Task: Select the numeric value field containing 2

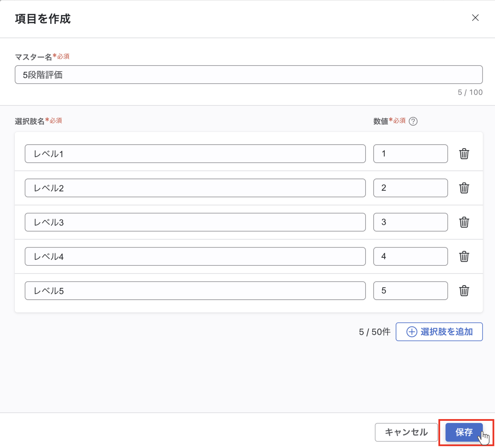Action: [x=410, y=188]
